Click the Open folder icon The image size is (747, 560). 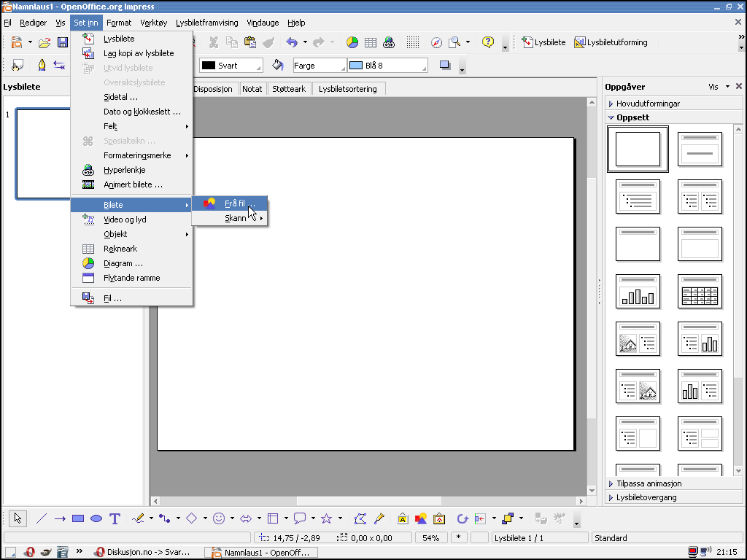(x=44, y=42)
